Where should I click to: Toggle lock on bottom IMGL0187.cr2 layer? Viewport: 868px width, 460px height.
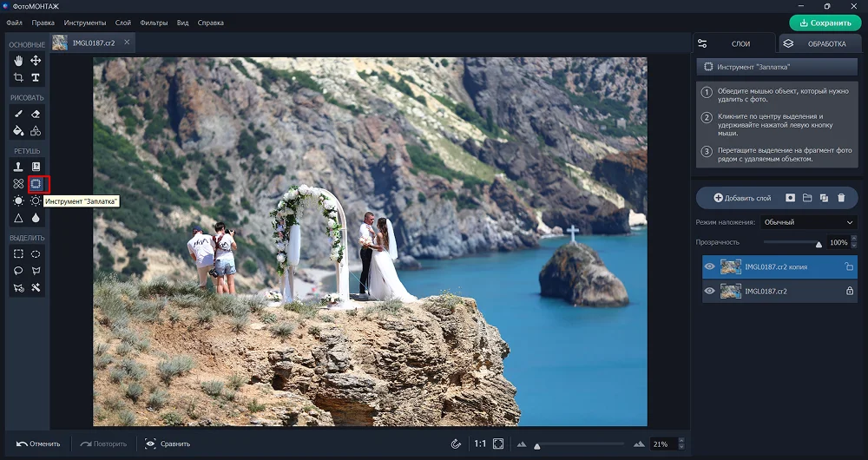pyautogui.click(x=849, y=291)
